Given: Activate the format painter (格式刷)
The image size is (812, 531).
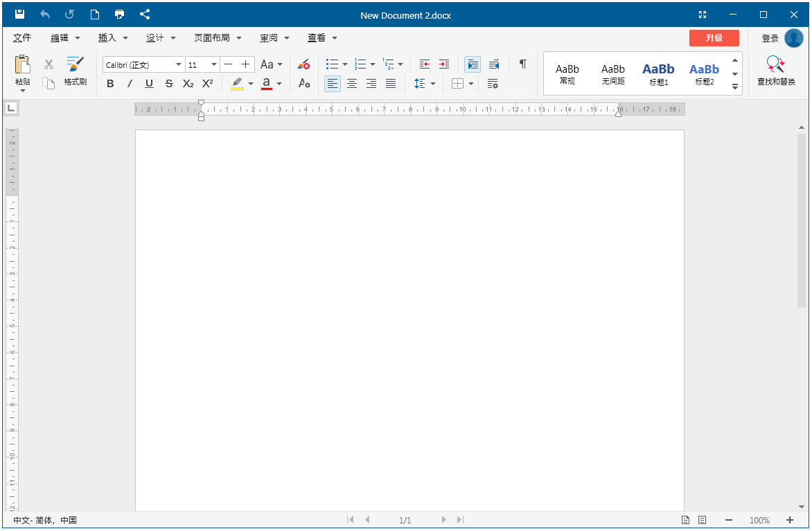Looking at the screenshot, I should [x=75, y=71].
